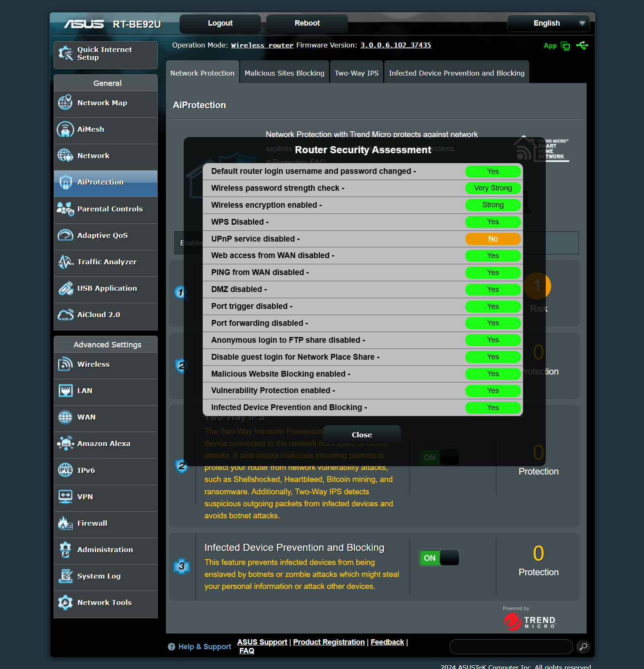Screen dimensions: 644x669
Task: Click the WAN globe icon
Action: (65, 417)
